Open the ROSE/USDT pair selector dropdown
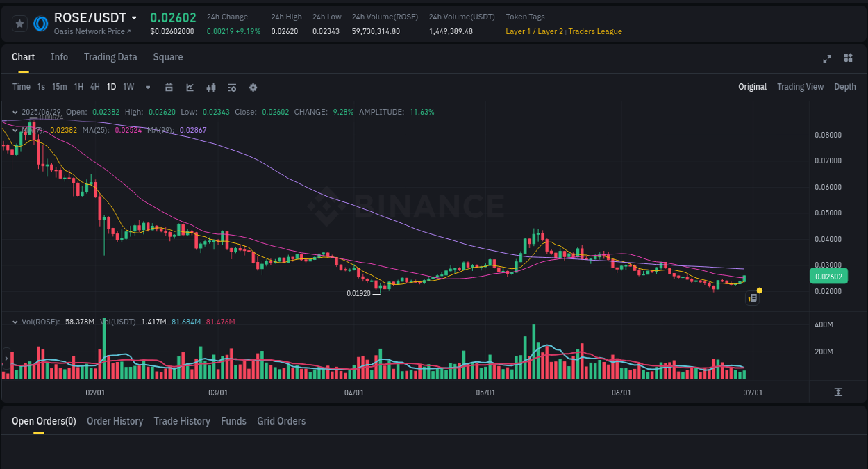The width and height of the screenshot is (868, 469). [x=134, y=18]
